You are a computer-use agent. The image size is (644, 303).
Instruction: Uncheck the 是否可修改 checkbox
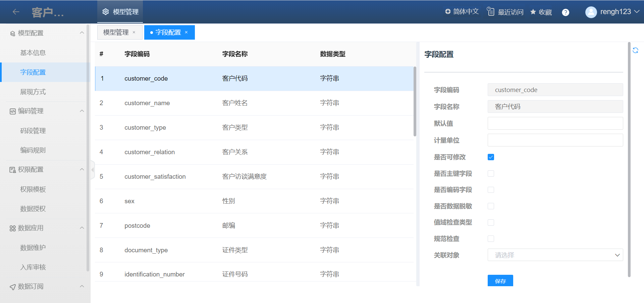[x=491, y=157]
